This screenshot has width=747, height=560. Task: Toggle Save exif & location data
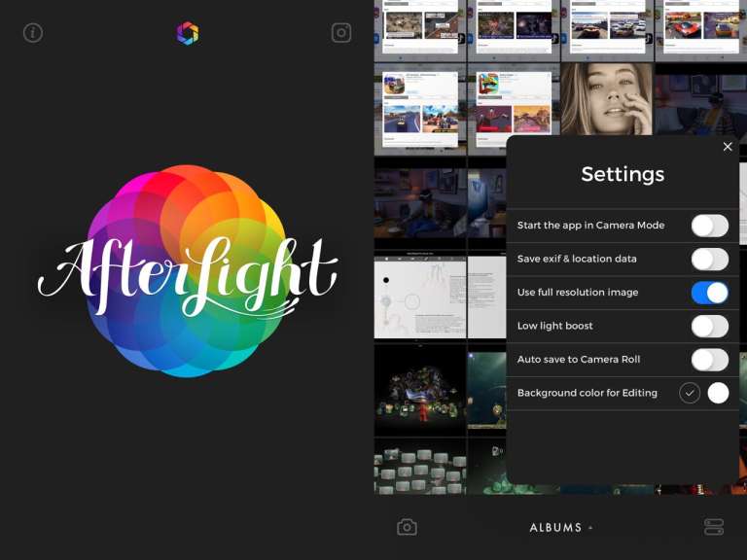pyautogui.click(x=709, y=259)
